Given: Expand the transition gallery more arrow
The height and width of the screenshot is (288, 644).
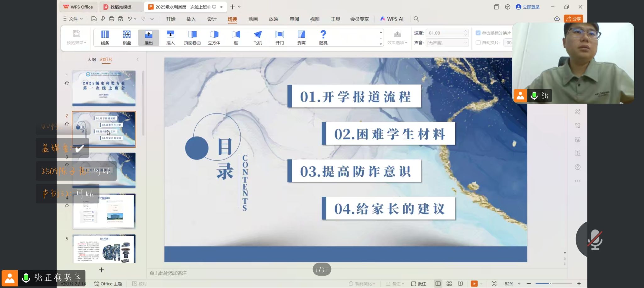Looking at the screenshot, I should click(381, 44).
